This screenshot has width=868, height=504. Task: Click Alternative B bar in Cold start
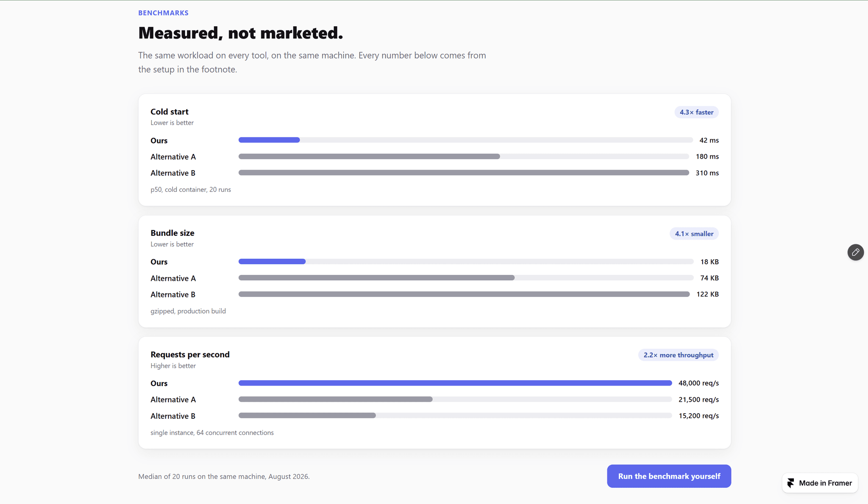[x=464, y=173]
